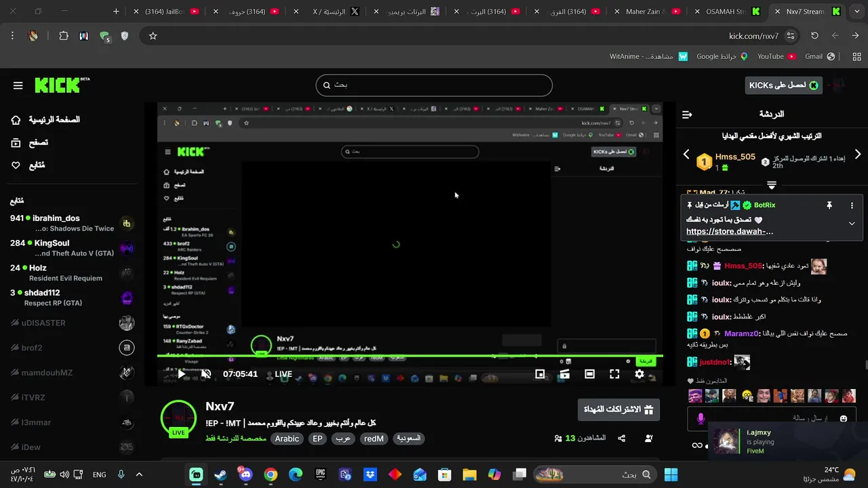Open ibrahim_dos followed channel

(x=71, y=223)
